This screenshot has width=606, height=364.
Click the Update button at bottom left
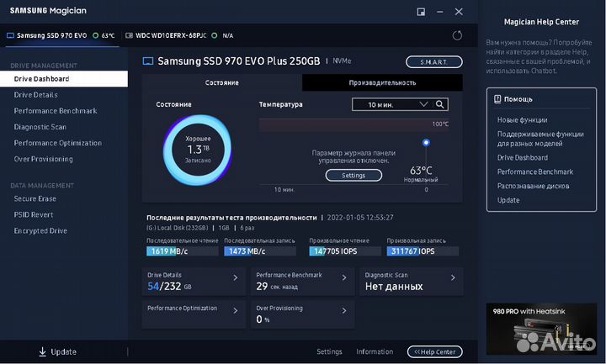click(x=57, y=351)
